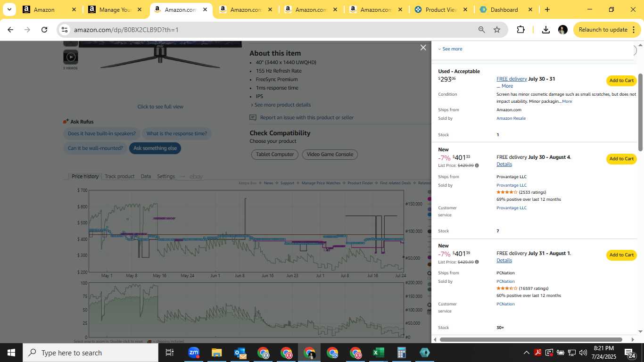Open Outlook from the taskbar
Image resolution: width=644 pixels, height=362 pixels.
click(x=240, y=353)
